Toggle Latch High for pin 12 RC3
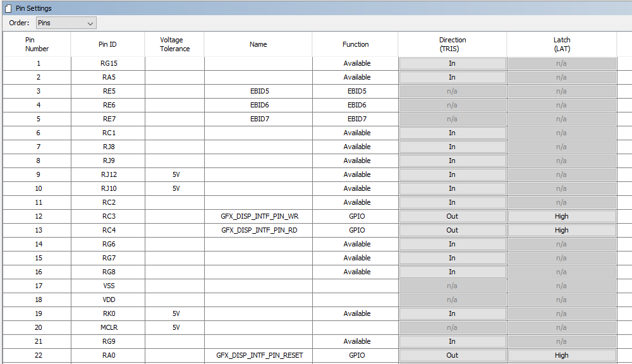 coord(562,217)
